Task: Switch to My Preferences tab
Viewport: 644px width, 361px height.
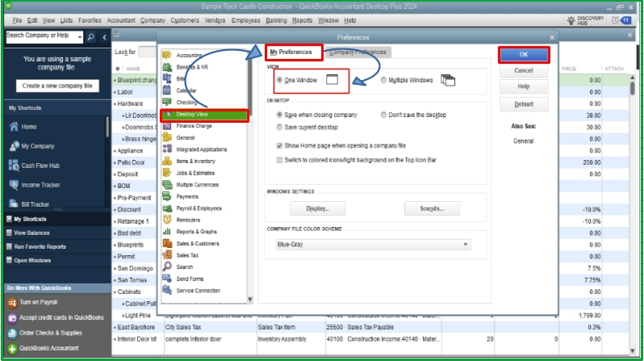Action: coord(293,52)
